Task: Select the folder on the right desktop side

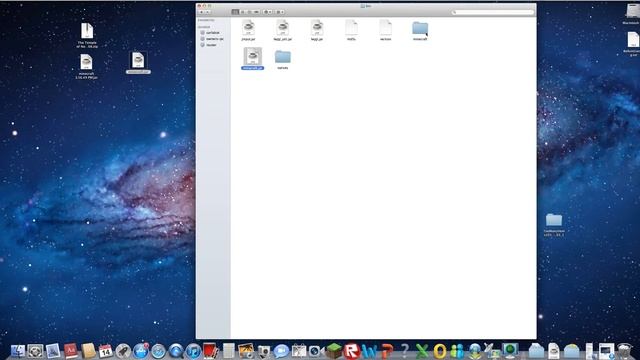Action: coord(554,224)
